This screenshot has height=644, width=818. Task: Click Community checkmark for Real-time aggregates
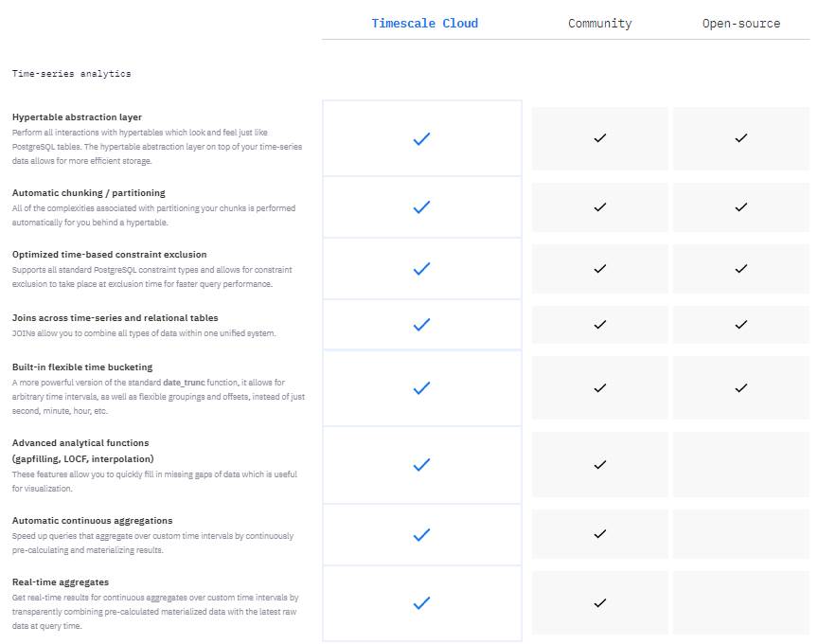coord(599,602)
